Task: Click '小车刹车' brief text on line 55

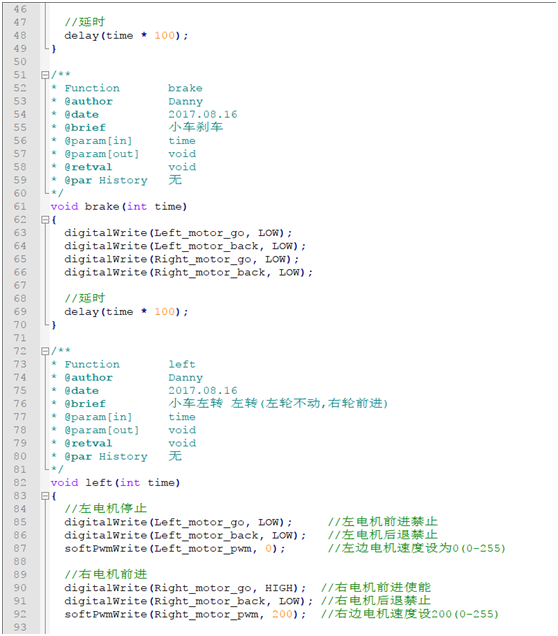Action: 196,127
